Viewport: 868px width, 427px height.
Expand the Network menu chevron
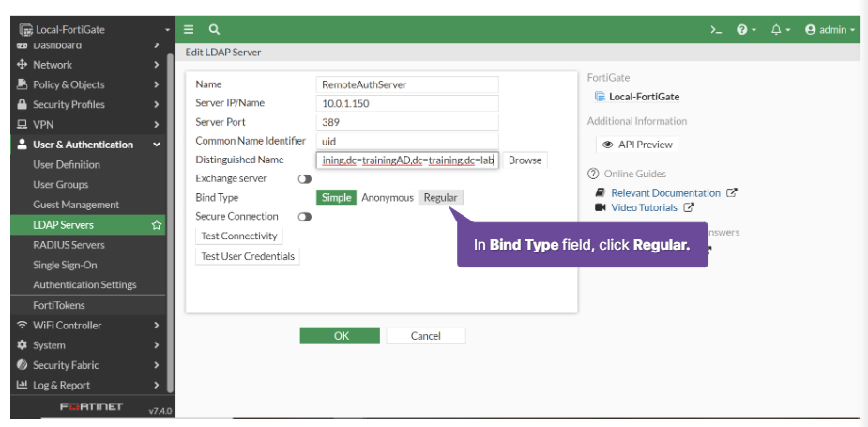tap(157, 64)
